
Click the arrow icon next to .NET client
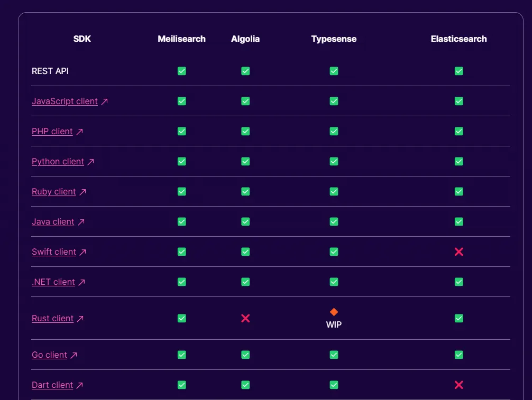pos(81,282)
